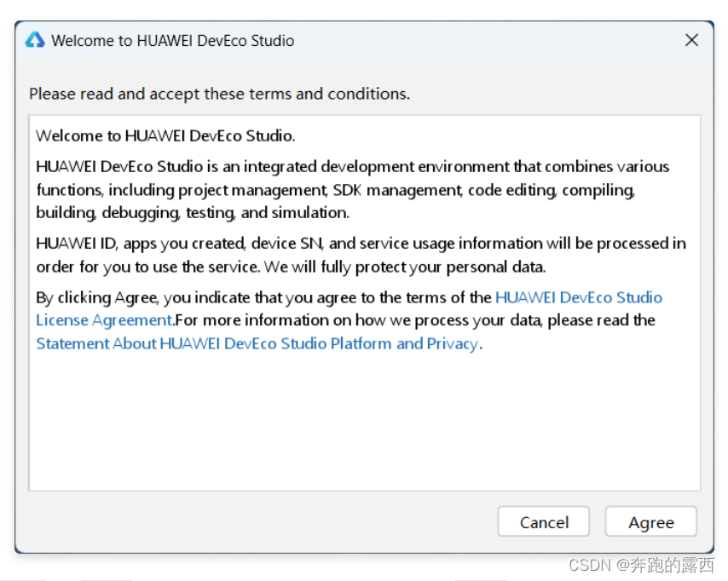
Task: Click the "building, debugging, testing, and simulation" line
Action: (192, 213)
